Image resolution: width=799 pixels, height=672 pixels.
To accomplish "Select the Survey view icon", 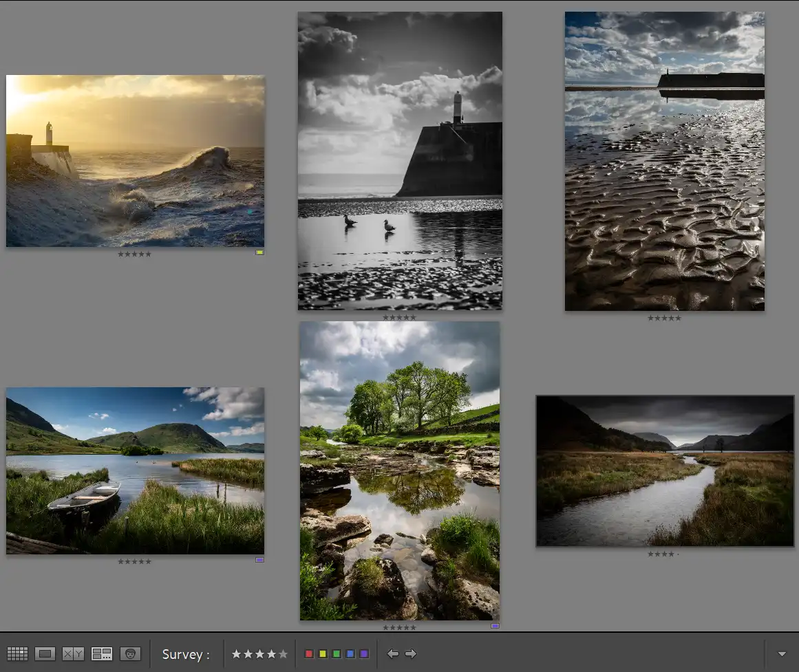I will click(102, 654).
